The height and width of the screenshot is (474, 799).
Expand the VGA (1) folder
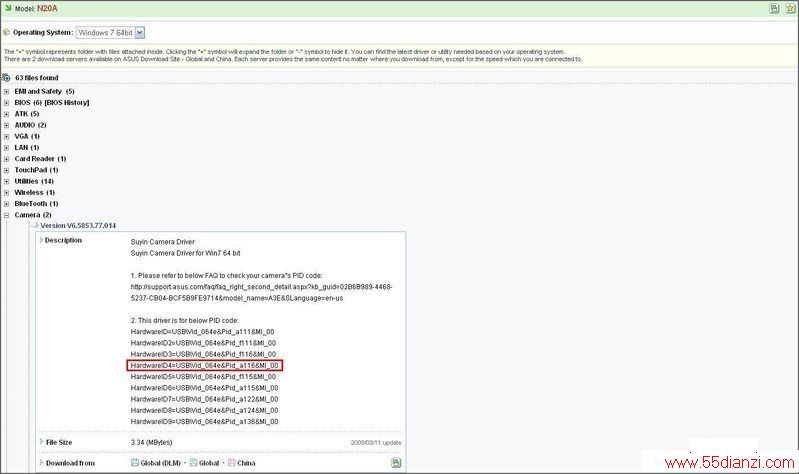(x=7, y=137)
